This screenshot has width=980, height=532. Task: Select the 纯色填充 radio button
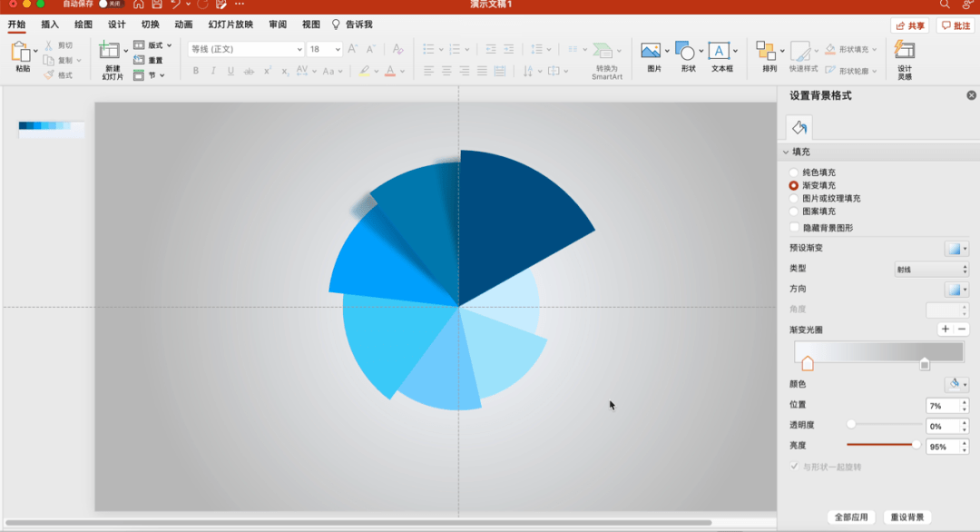coord(794,172)
